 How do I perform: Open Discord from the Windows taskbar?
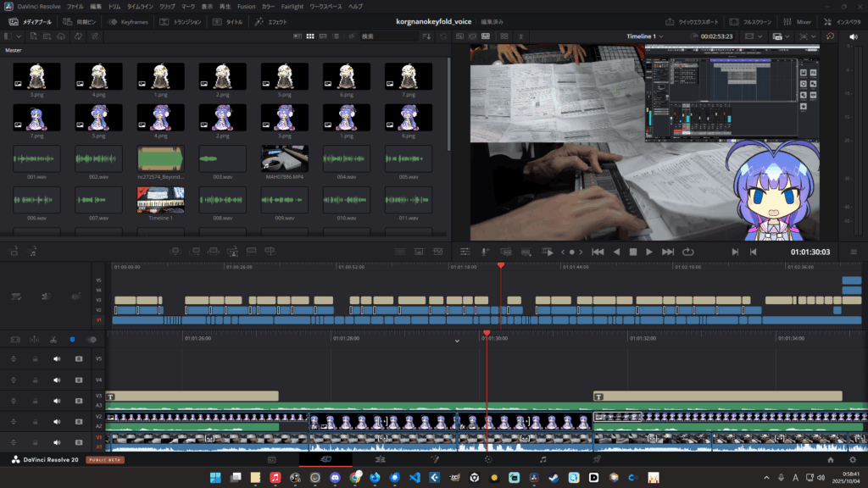pos(334,478)
